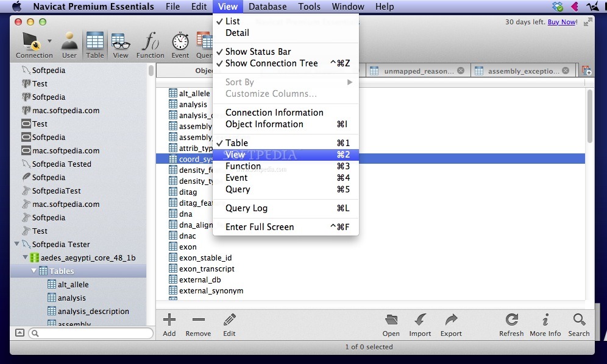
Task: Collapse the Tables tree node
Action: [34, 271]
